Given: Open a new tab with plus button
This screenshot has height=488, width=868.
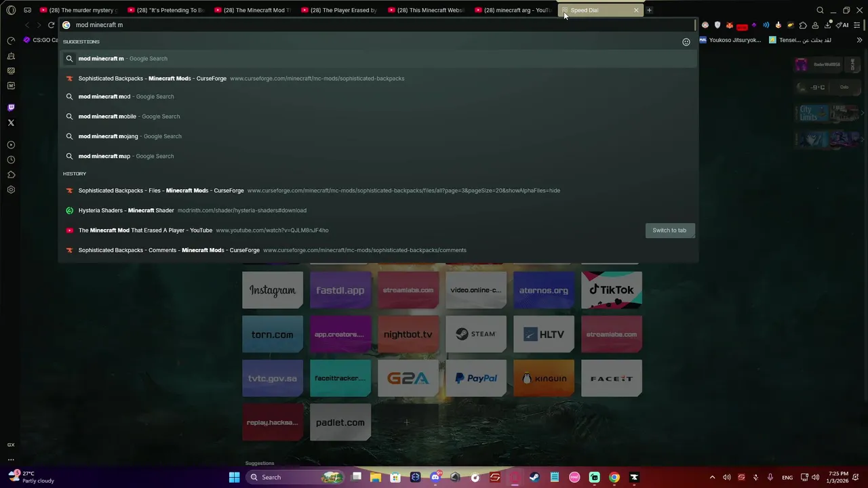Looking at the screenshot, I should point(649,10).
